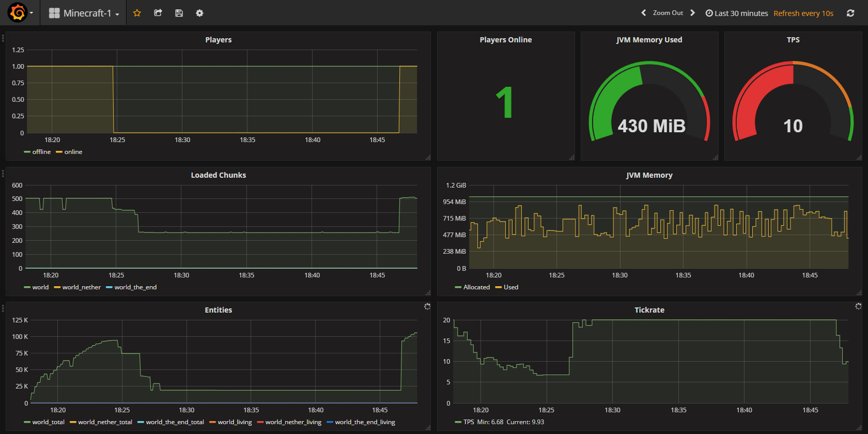Image resolution: width=868 pixels, height=434 pixels.
Task: Click the Zoom Out button
Action: (668, 13)
